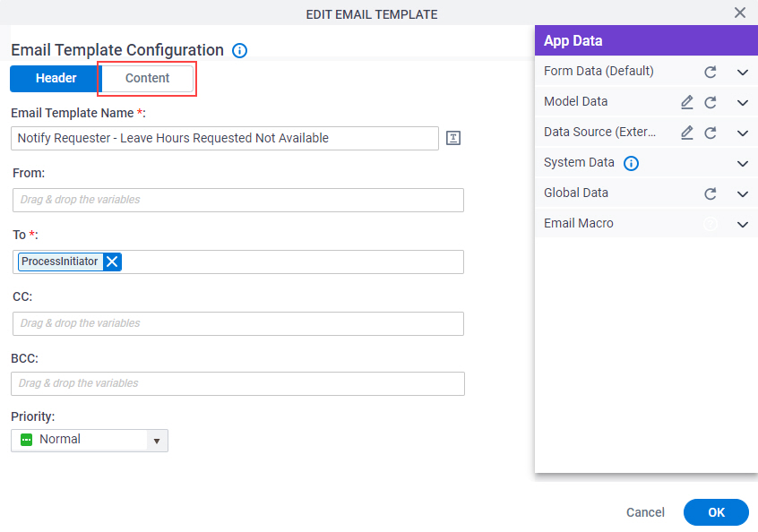The image size is (758, 532).
Task: Expand the Form Data (Default) section
Action: [743, 73]
